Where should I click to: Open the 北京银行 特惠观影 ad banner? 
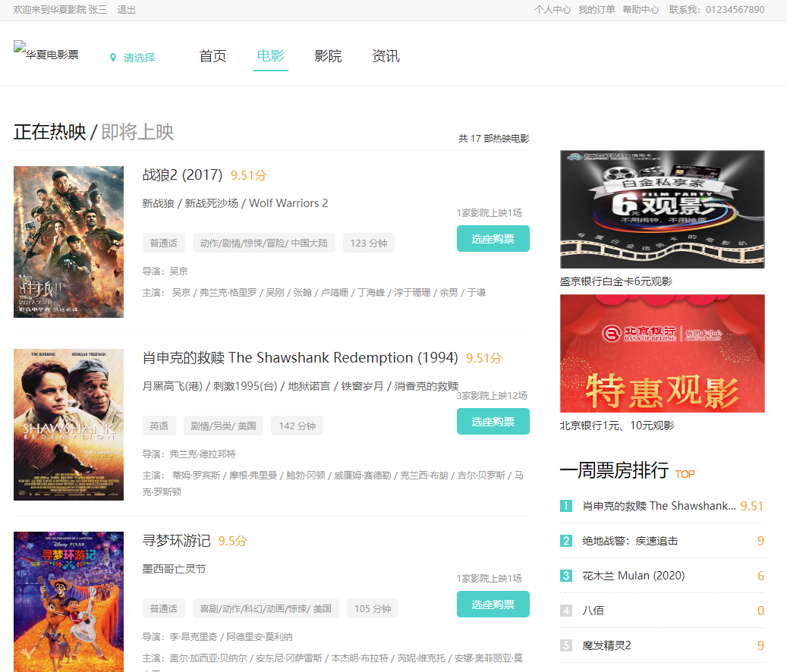pyautogui.click(x=662, y=353)
